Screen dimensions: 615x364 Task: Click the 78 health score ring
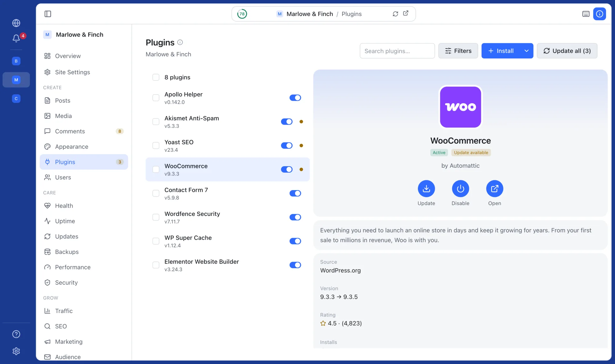pyautogui.click(x=242, y=14)
